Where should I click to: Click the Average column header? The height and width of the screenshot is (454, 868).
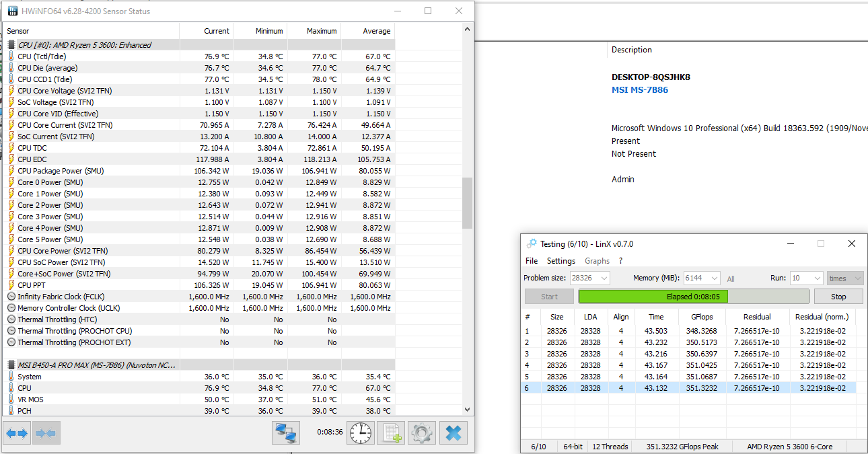(367, 31)
